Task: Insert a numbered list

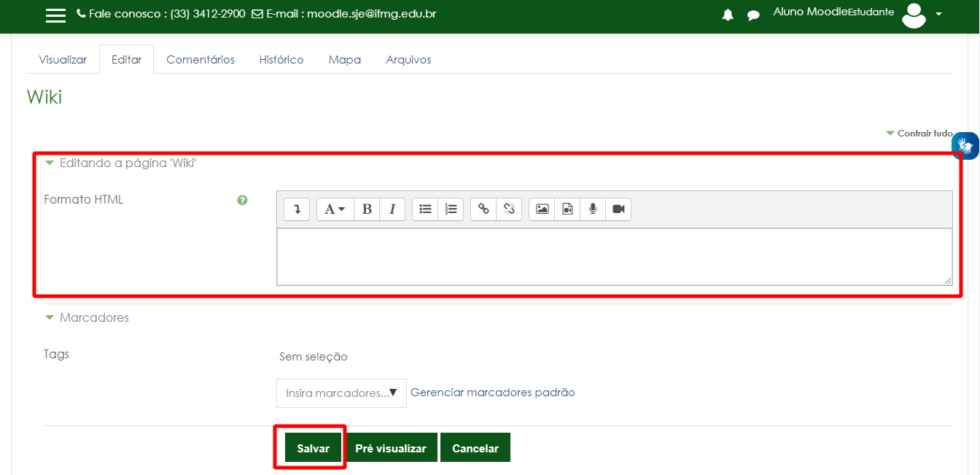Action: 451,209
